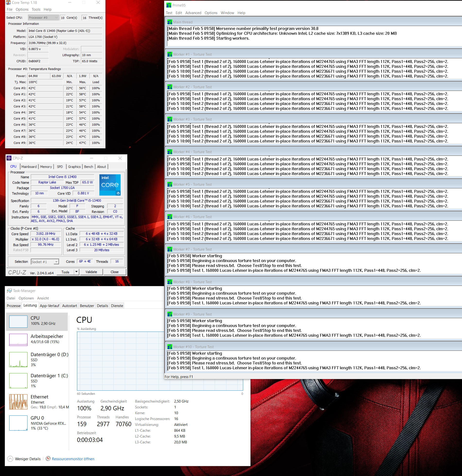Open the Datei menu in Task-Manager

click(x=11, y=298)
